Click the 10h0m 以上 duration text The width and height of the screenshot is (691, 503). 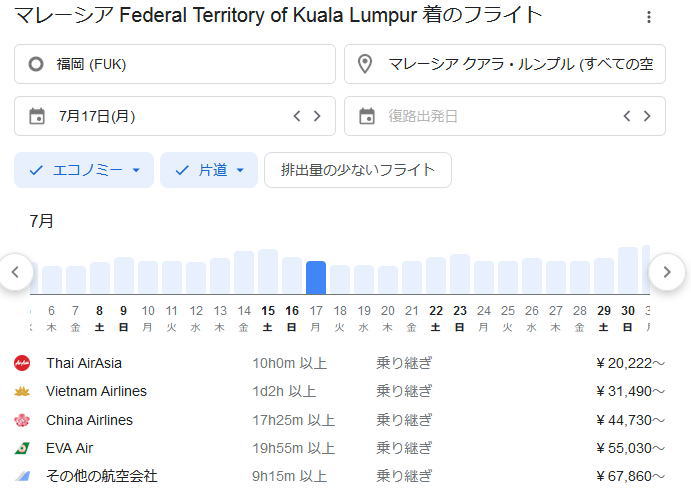[x=290, y=363]
